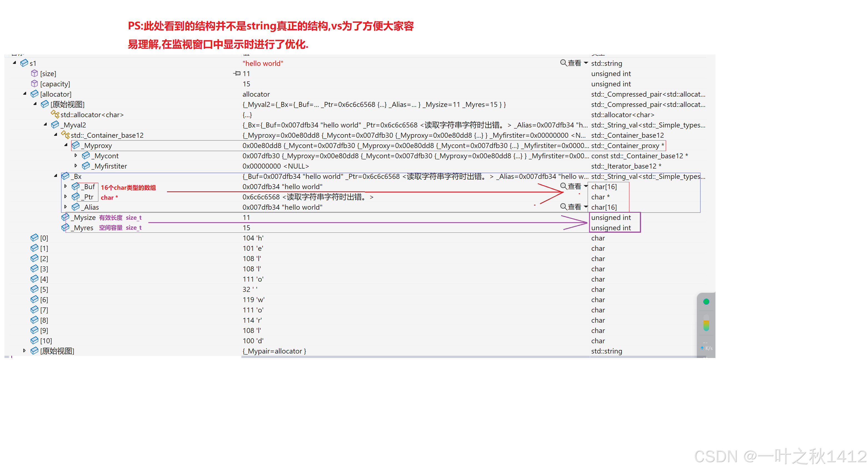
Task: Click the green status dot on floating widget
Action: coord(706,302)
